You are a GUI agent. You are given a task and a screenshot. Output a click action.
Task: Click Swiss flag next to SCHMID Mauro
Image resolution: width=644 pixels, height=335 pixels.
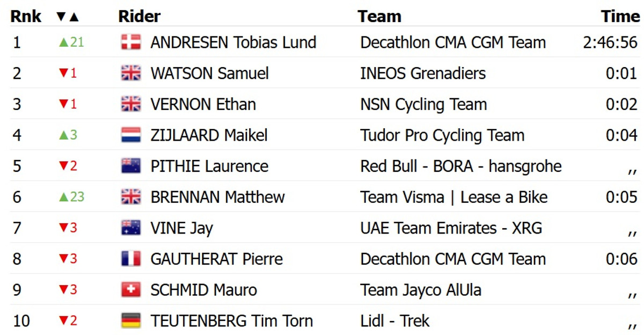131,290
